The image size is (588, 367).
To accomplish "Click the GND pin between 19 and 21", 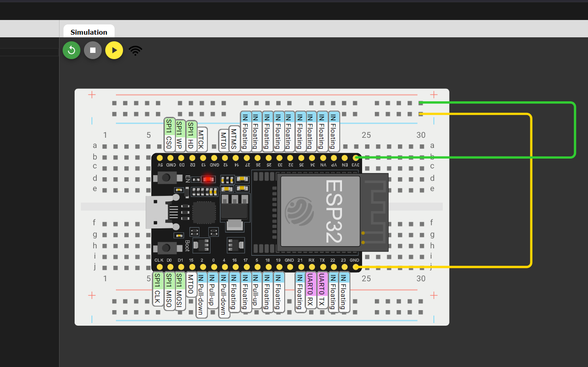I will [x=290, y=267].
